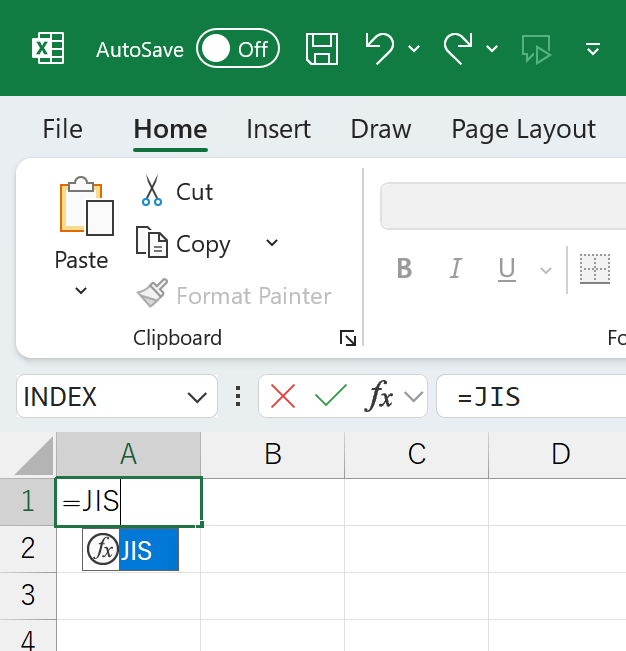
Task: Toggle the AutoSave switch
Action: (237, 49)
